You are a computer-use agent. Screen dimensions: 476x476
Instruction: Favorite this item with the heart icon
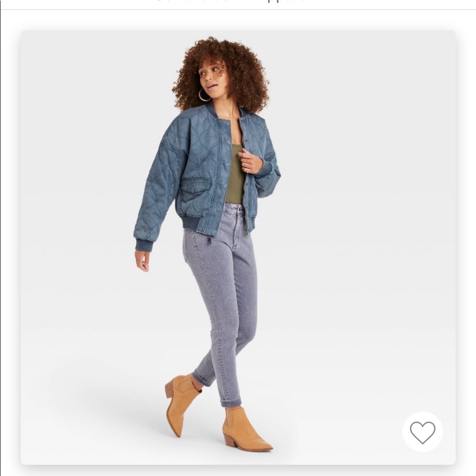click(422, 432)
